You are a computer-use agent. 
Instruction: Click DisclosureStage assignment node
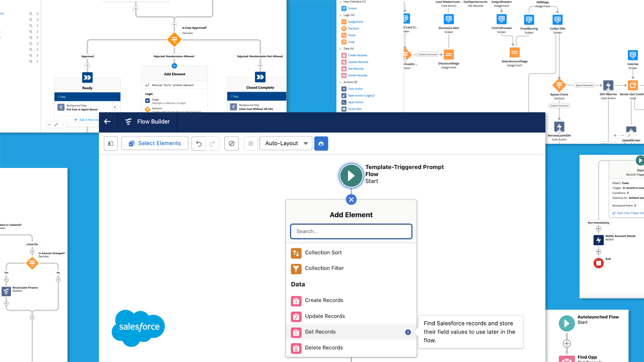coord(448,55)
